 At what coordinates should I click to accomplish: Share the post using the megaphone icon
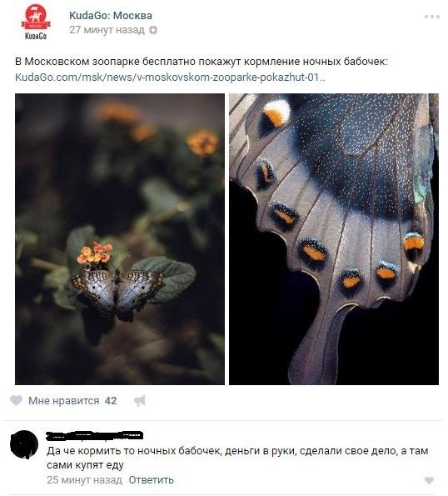click(x=139, y=401)
